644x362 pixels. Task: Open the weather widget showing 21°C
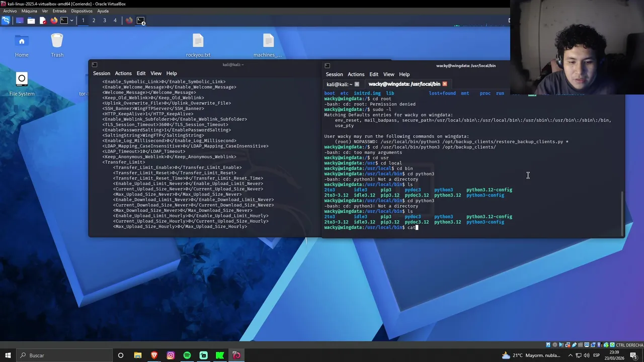531,355
